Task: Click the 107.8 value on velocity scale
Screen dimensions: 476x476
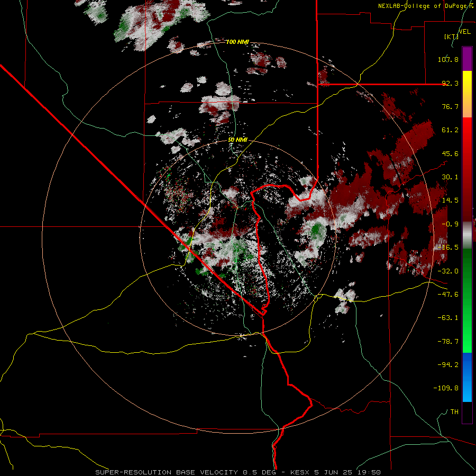Action: 448,59
